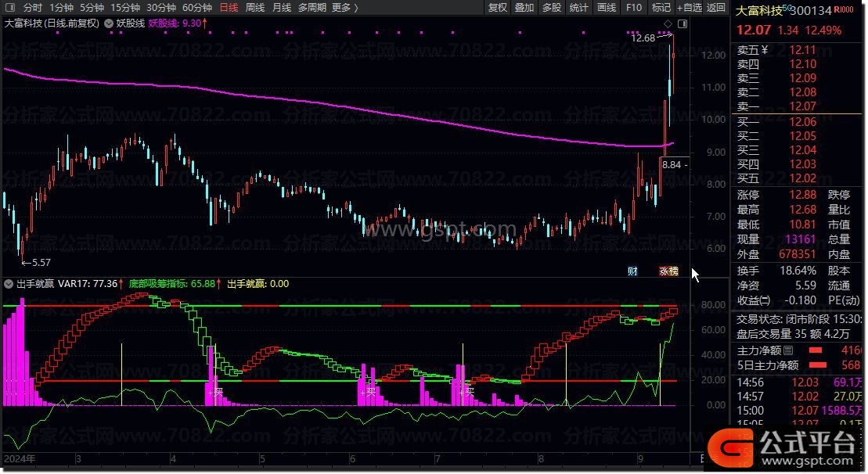Open the 多股 multi-stock view
The height and width of the screenshot is (474, 868).
(x=551, y=8)
